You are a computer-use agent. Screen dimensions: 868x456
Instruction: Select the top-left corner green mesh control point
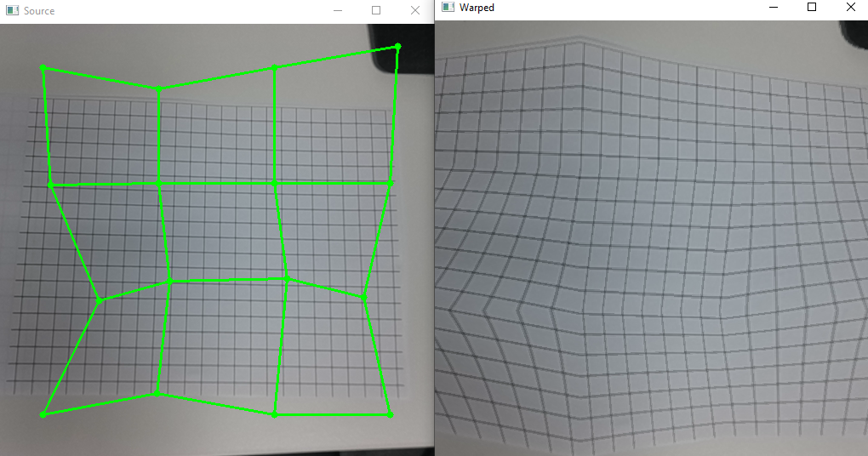(x=43, y=67)
